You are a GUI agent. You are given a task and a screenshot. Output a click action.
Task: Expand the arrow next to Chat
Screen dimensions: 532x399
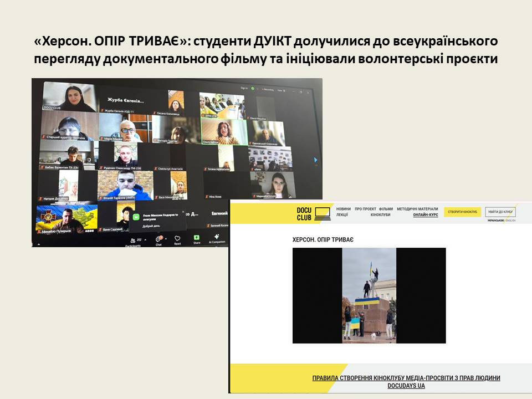coord(166,239)
